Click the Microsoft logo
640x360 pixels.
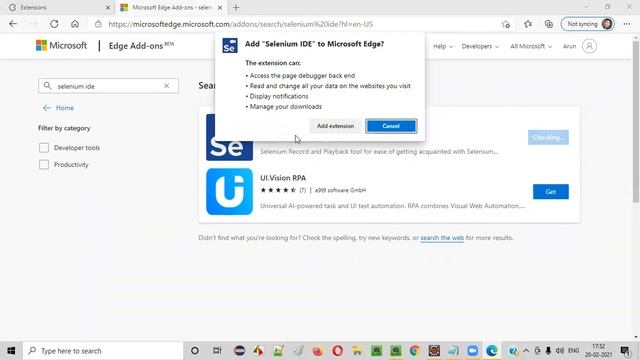click(x=61, y=45)
